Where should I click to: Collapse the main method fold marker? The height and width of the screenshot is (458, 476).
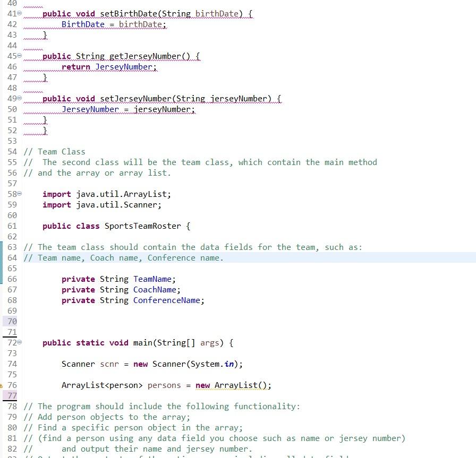point(19,343)
